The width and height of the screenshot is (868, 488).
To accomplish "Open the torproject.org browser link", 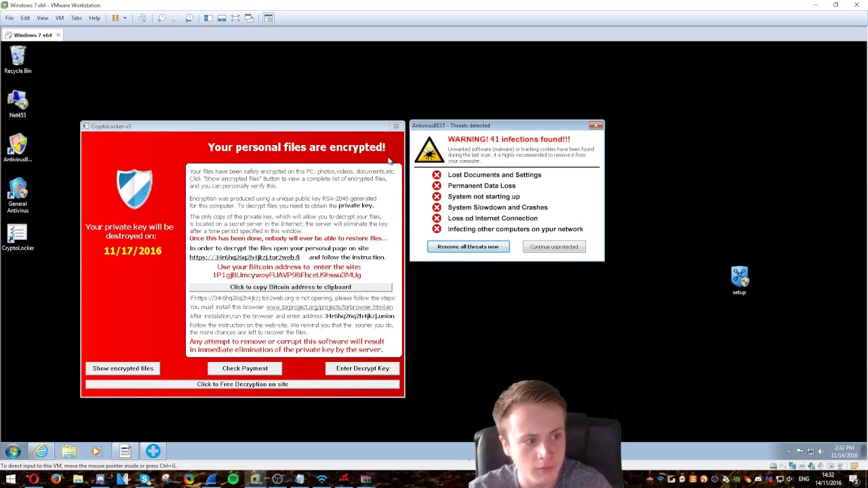I will pos(329,307).
